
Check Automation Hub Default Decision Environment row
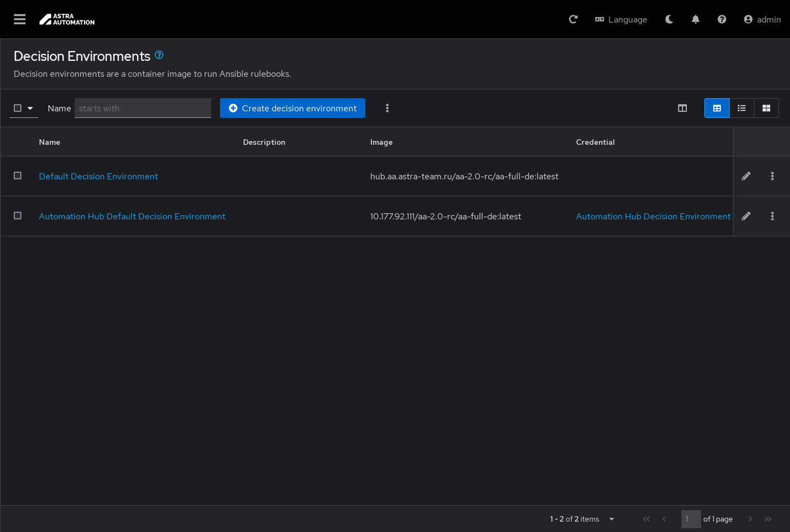coord(18,216)
